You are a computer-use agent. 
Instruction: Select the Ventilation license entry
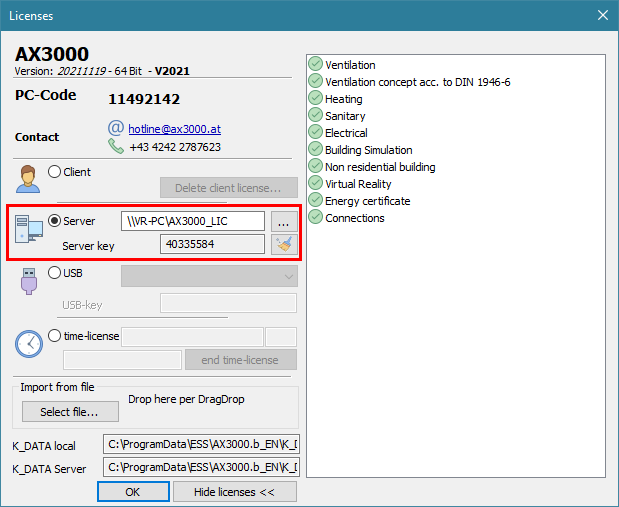click(350, 65)
